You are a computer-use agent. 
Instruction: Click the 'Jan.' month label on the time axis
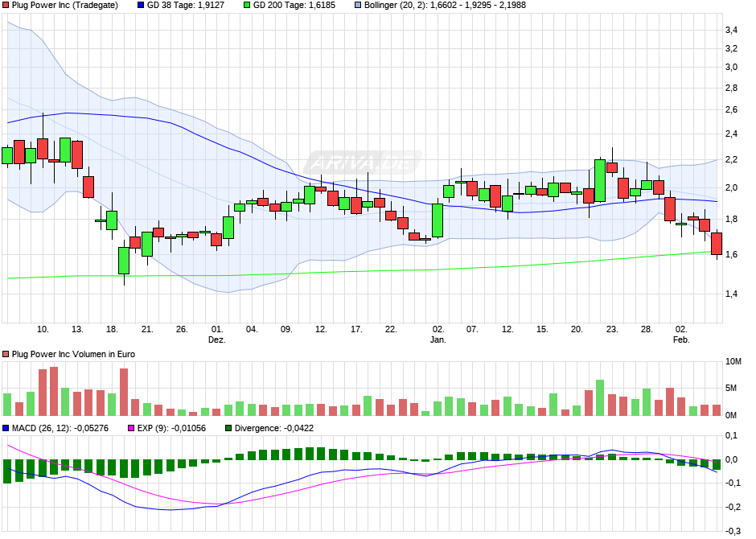point(438,339)
